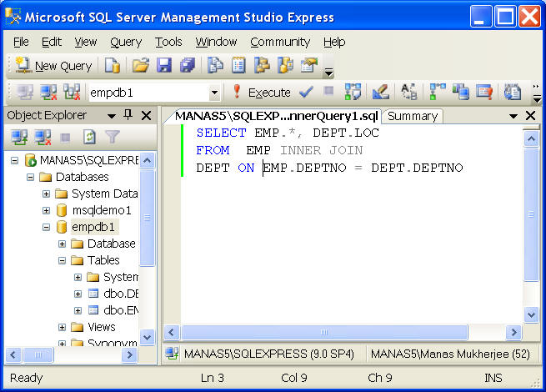The width and height of the screenshot is (546, 392).
Task: Select the empdb1 database in the tree
Action: tap(93, 227)
